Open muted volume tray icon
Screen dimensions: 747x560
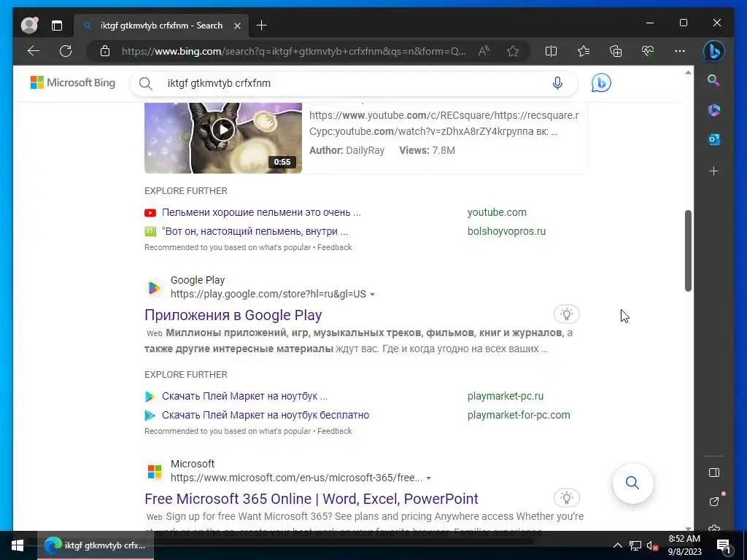tap(652, 545)
